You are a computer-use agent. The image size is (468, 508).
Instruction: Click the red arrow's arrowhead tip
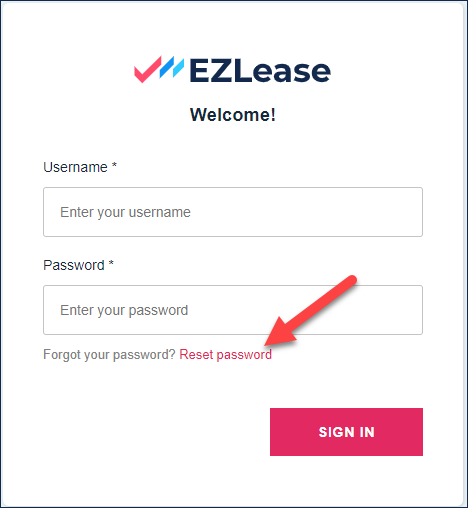click(267, 343)
